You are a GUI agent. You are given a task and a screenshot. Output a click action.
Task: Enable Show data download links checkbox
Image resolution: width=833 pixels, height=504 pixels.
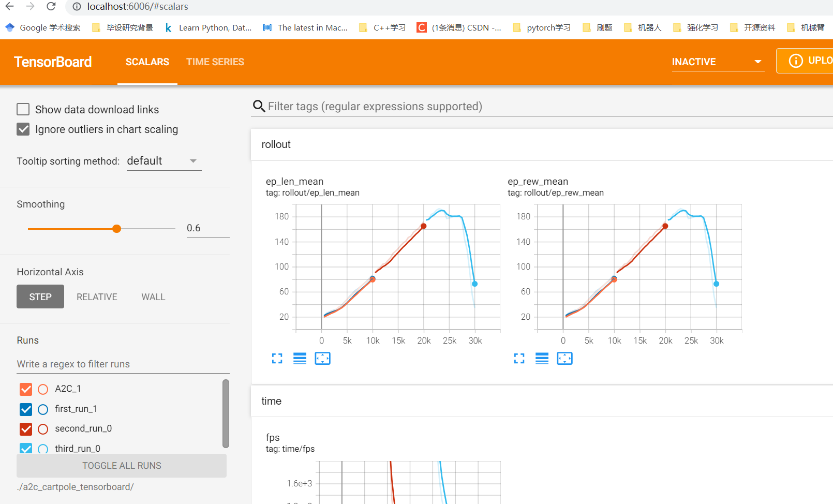pyautogui.click(x=23, y=109)
